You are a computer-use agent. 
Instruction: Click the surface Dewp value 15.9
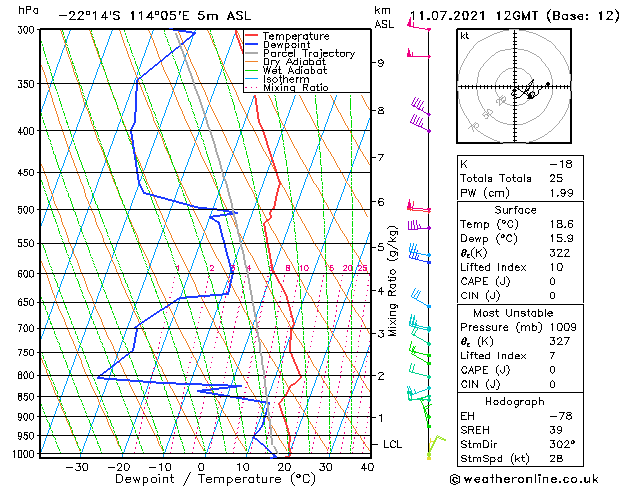click(562, 239)
